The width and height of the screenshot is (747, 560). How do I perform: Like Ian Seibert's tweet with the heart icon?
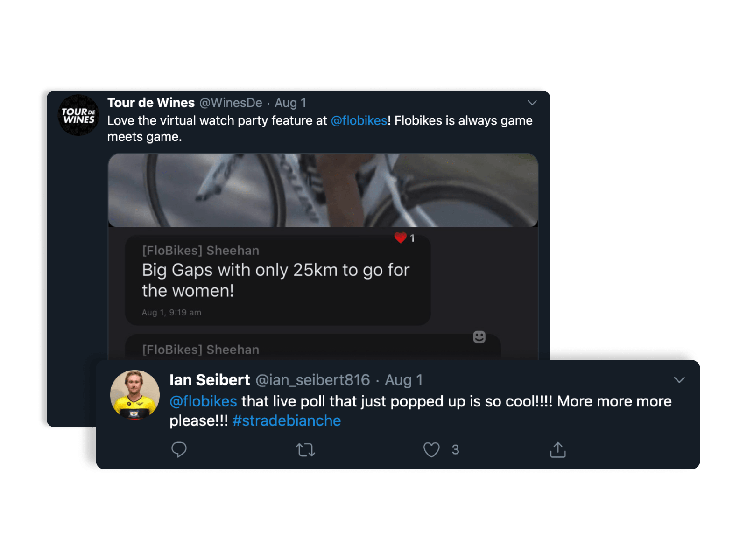[x=431, y=450]
